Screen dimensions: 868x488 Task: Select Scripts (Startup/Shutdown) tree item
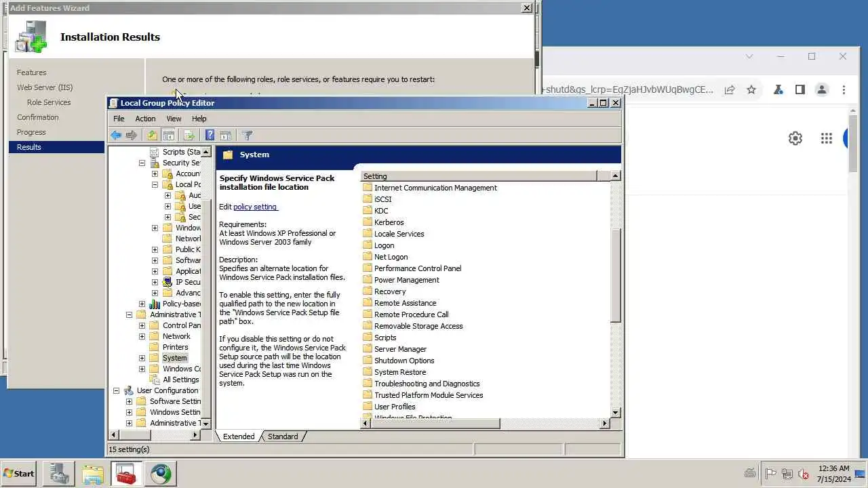pos(181,152)
